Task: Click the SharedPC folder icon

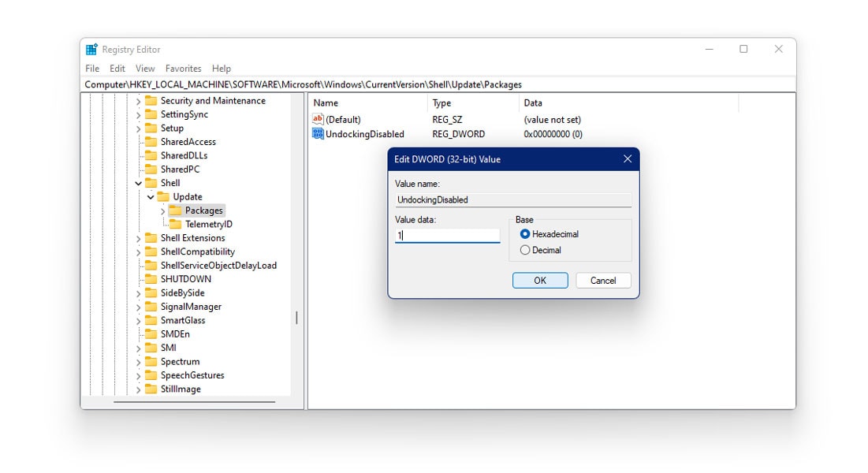Action: (151, 169)
